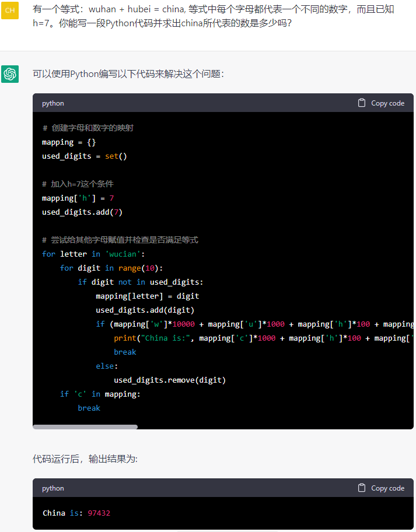This screenshot has height=532, width=416.
Task: Click the "for letter in 'wucian'" line
Action: (x=93, y=254)
